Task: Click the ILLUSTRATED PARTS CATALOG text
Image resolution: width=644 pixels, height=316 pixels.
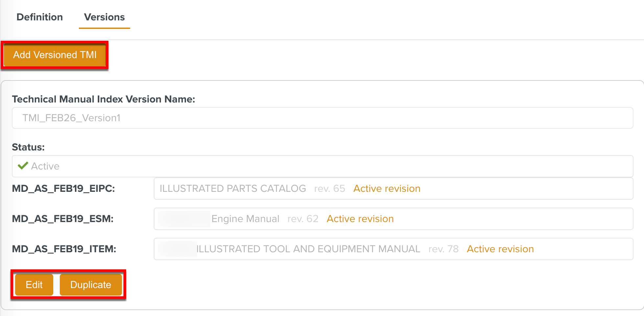Action: (233, 189)
